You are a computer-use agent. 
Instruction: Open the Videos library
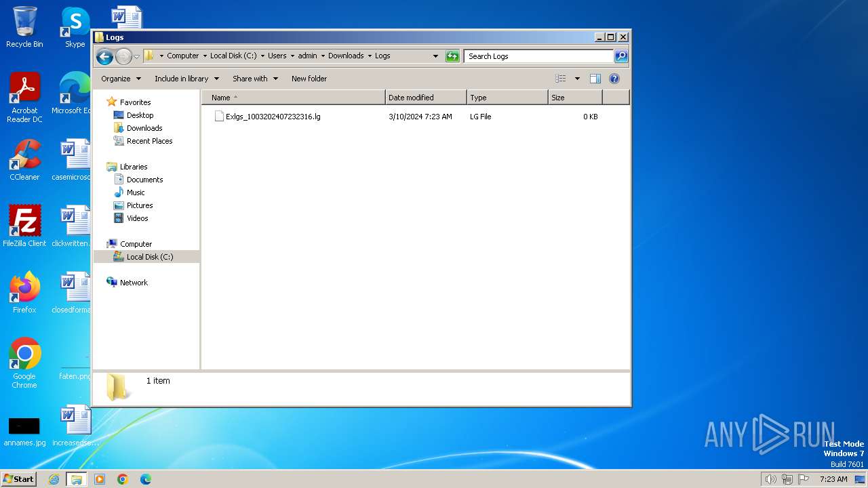pos(137,218)
